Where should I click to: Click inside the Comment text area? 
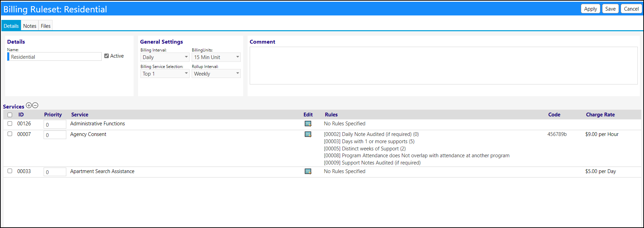click(443, 66)
